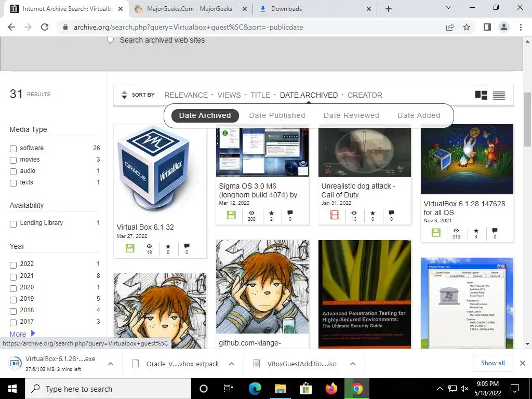
Task: Open Task View on the taskbar
Action: pos(229,389)
